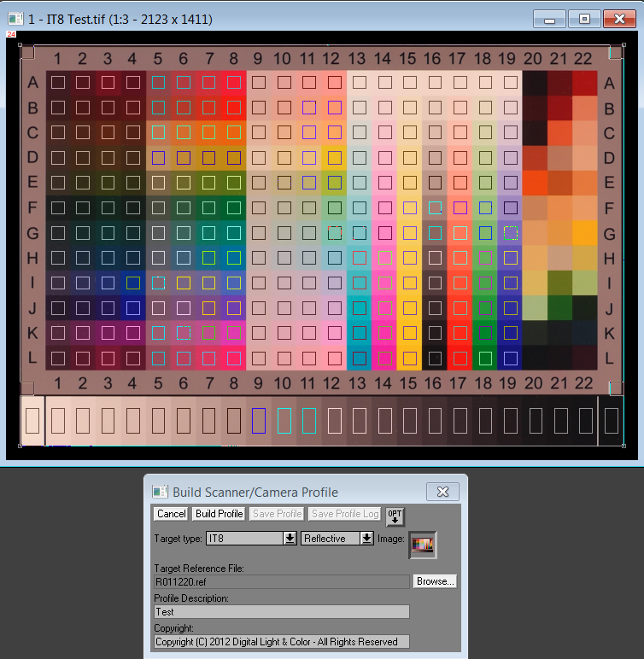Click the green patch at row F column 8
This screenshot has height=659, width=644.
tap(234, 207)
